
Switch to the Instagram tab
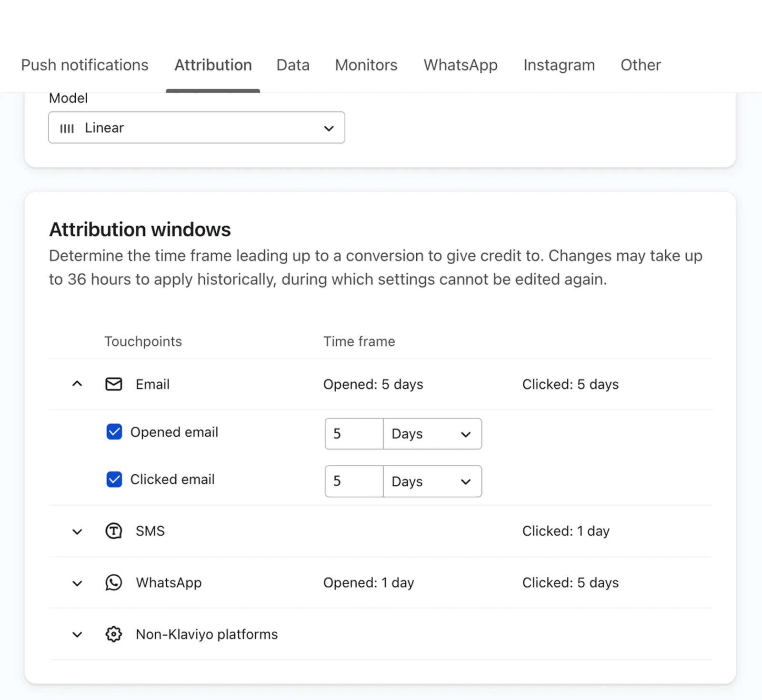tap(559, 65)
